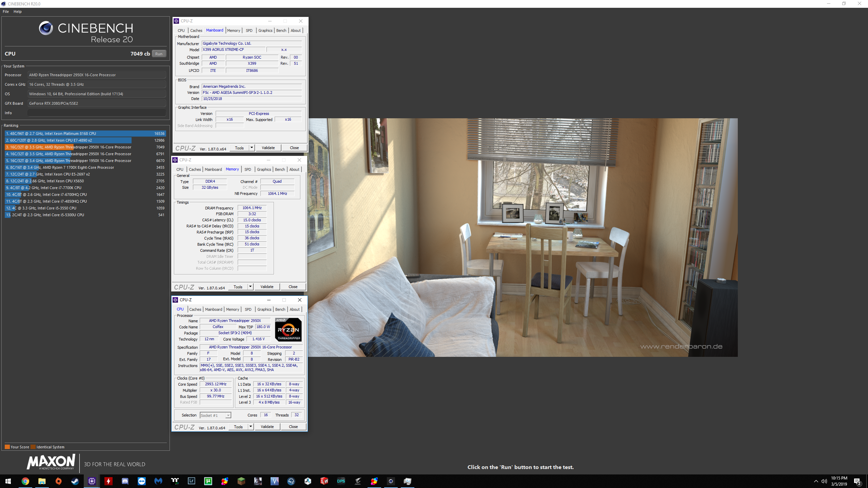The height and width of the screenshot is (488, 868).
Task: Click the blue V taskbar icon
Action: click(x=275, y=481)
